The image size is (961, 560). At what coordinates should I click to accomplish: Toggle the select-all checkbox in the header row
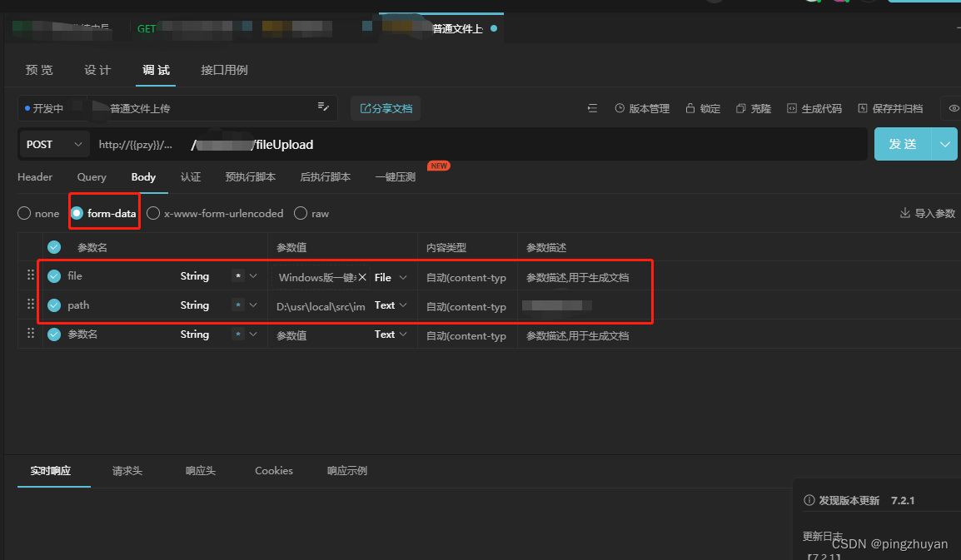click(54, 247)
